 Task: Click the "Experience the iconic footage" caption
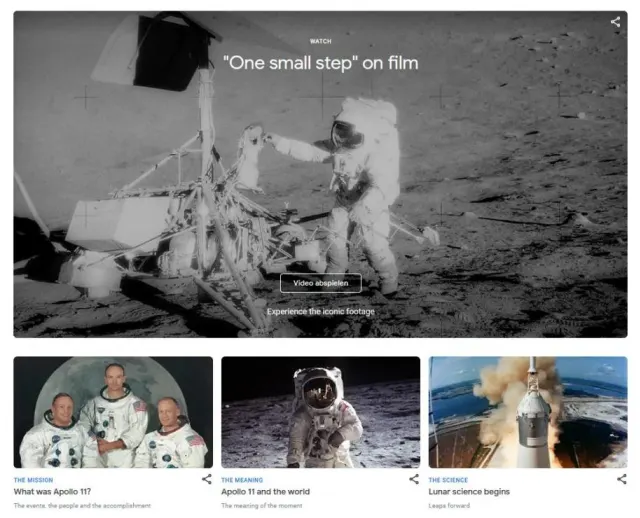pyautogui.click(x=321, y=311)
